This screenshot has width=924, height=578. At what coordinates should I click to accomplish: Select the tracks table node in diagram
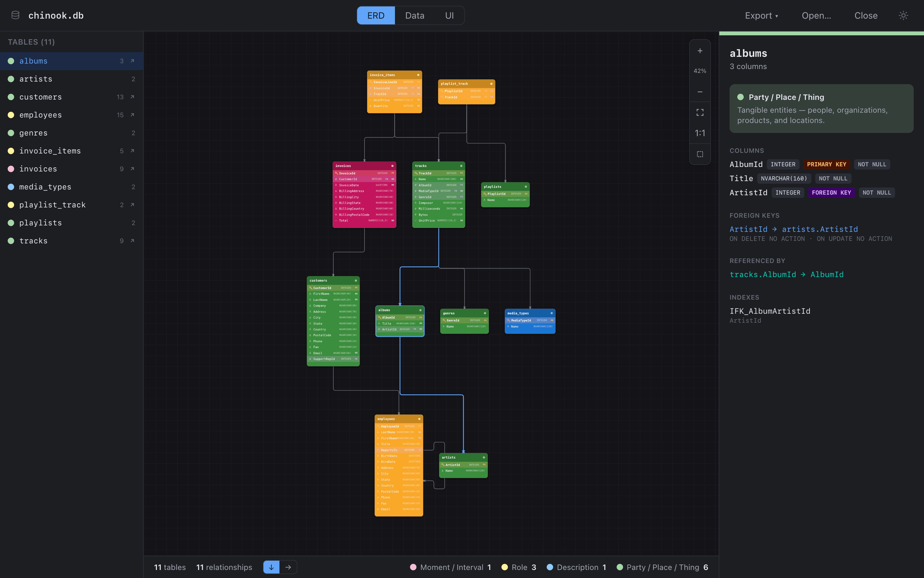point(439,195)
